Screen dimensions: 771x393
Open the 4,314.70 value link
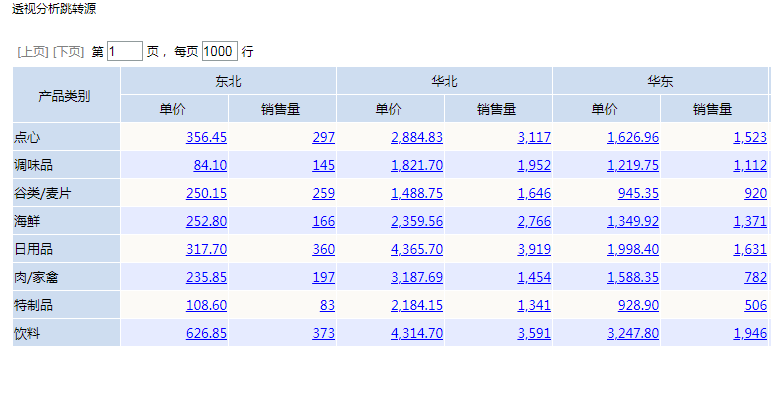pyautogui.click(x=417, y=333)
